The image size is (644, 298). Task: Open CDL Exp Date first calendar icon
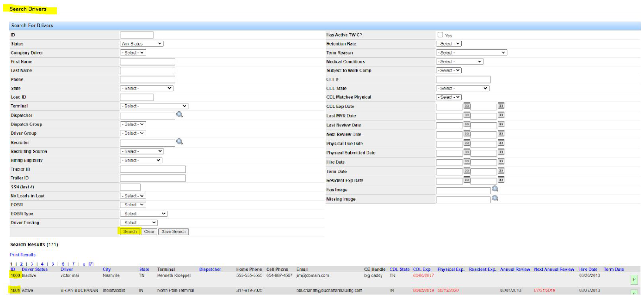click(467, 106)
